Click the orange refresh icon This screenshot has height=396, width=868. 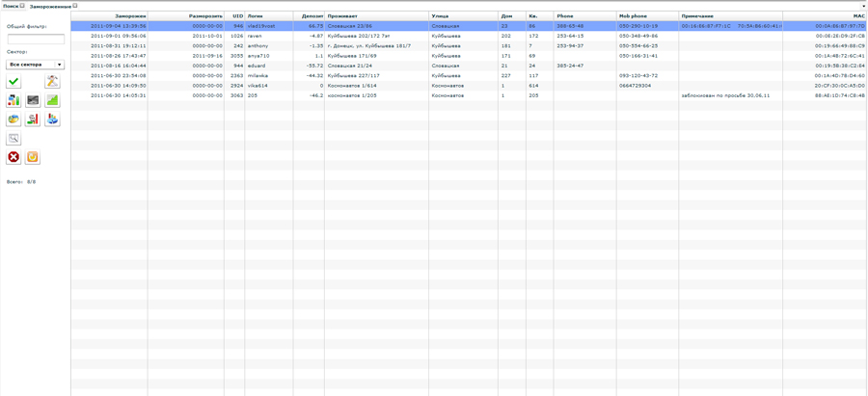33,157
